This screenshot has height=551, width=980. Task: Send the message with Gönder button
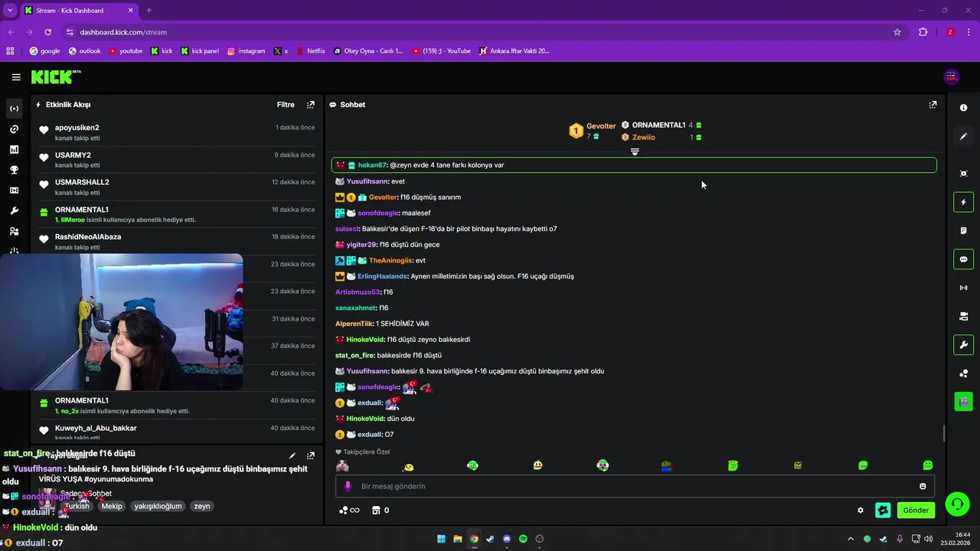916,510
